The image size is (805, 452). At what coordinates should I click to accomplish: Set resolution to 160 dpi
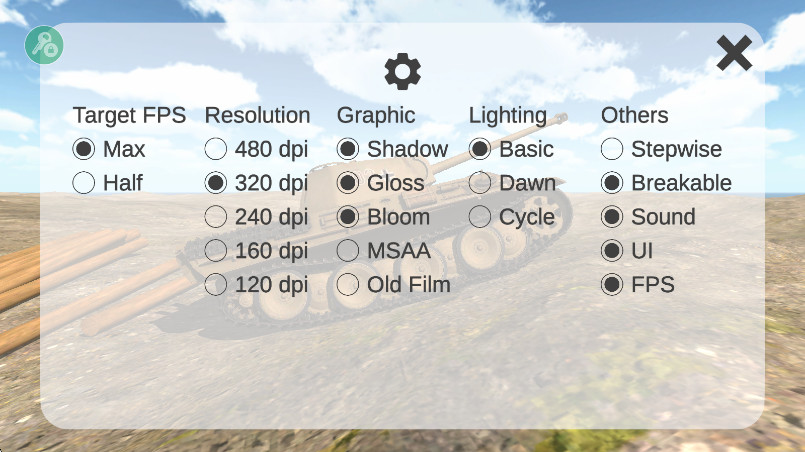(x=216, y=251)
